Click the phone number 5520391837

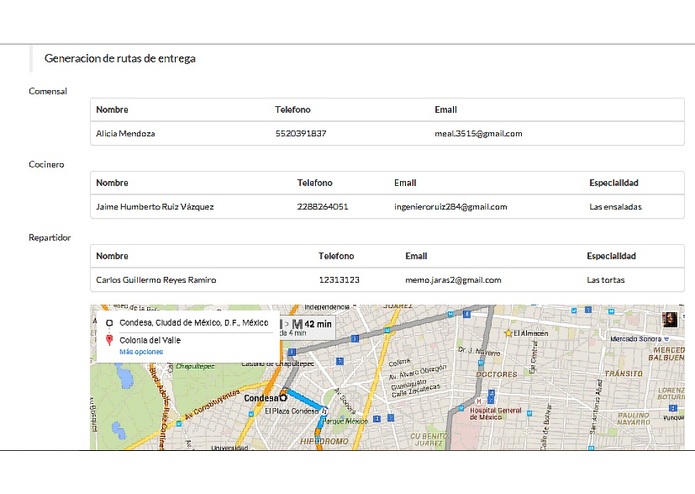[x=301, y=134]
